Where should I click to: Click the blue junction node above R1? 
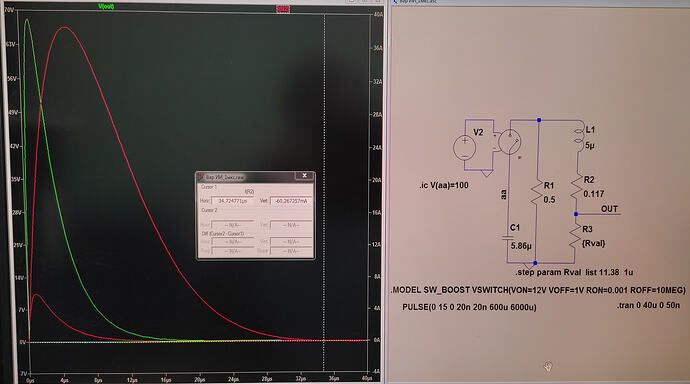(x=539, y=120)
